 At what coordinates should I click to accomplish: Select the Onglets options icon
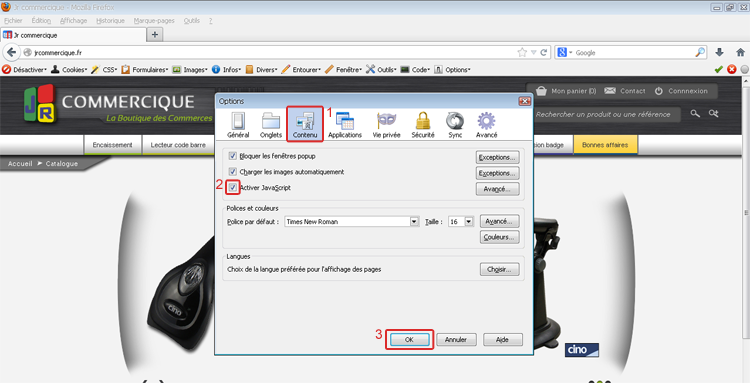point(271,125)
